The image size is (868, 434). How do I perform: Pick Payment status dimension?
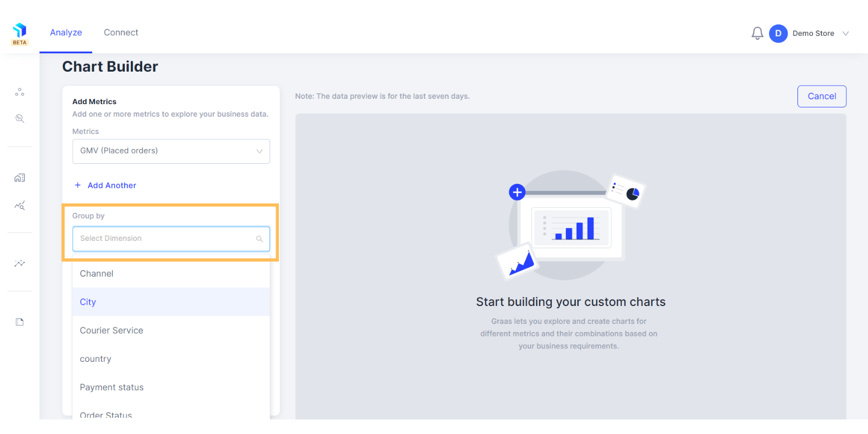tap(171, 387)
